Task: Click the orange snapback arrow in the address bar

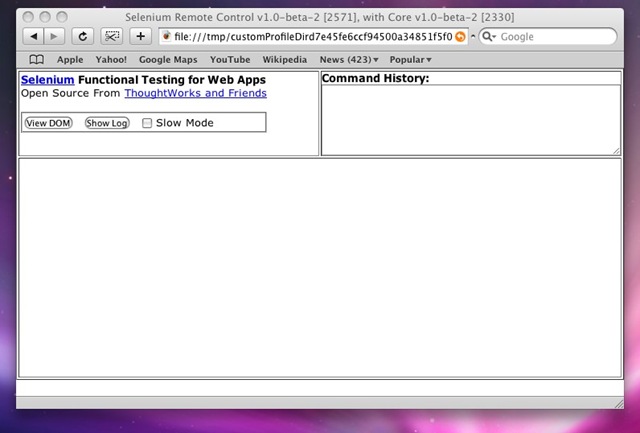Action: [460, 37]
